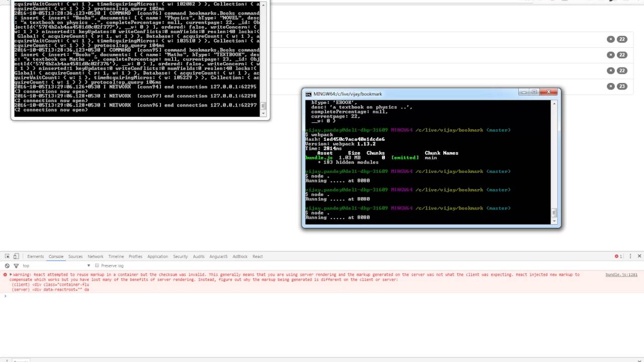Switch to the React tab in DevTools
Viewport: 644px width, 362px height.
click(258, 256)
